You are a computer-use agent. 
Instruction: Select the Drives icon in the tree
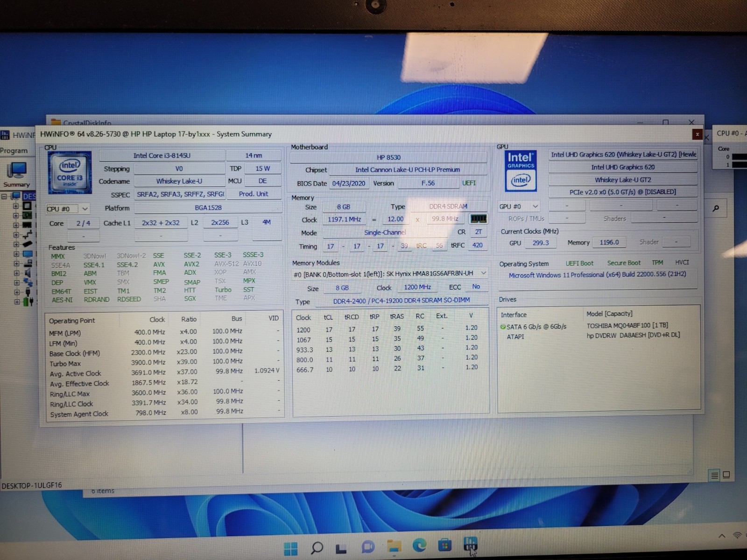tap(28, 264)
